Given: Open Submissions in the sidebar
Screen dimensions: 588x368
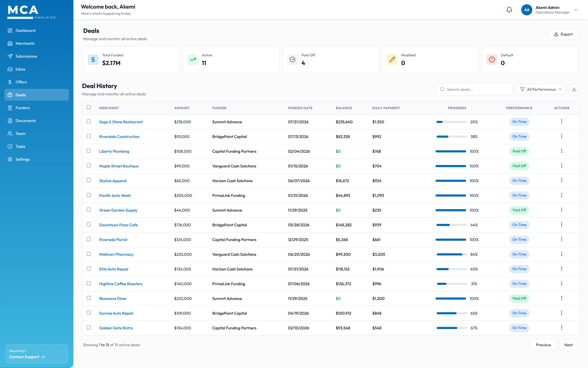Looking at the screenshot, I should (36, 56).
